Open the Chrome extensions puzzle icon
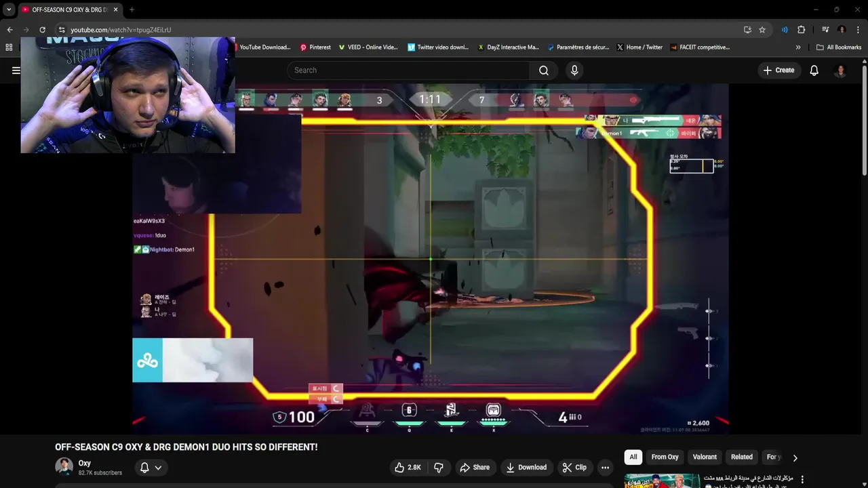 (x=801, y=30)
